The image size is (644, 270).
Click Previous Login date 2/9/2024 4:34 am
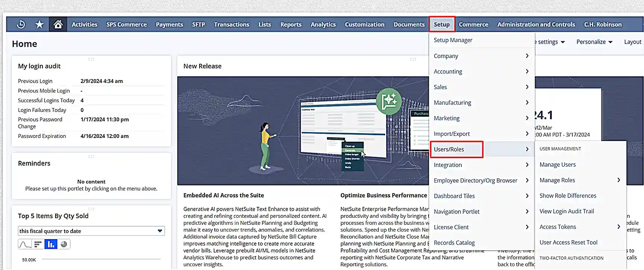[x=101, y=81]
